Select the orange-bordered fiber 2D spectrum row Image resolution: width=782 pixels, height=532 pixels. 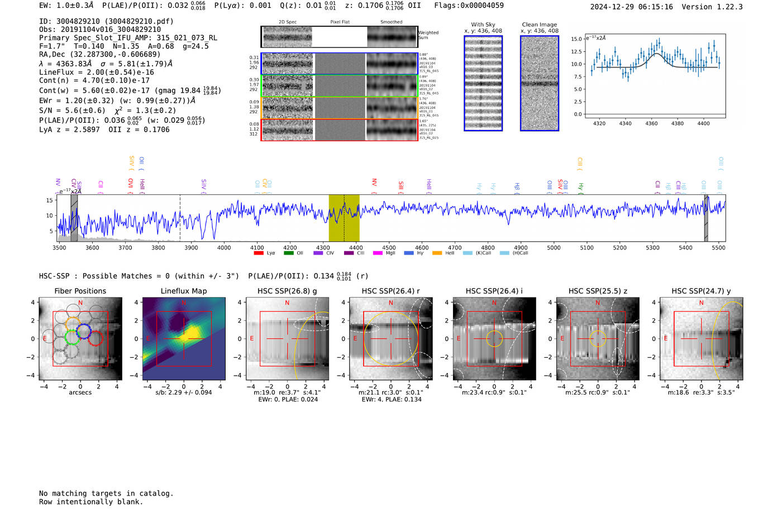(x=339, y=108)
